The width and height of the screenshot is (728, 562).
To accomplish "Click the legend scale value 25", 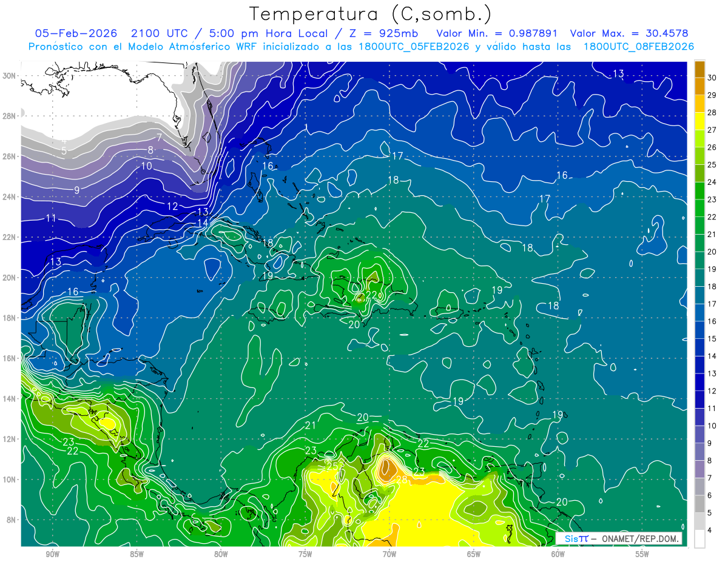I will [x=713, y=164].
